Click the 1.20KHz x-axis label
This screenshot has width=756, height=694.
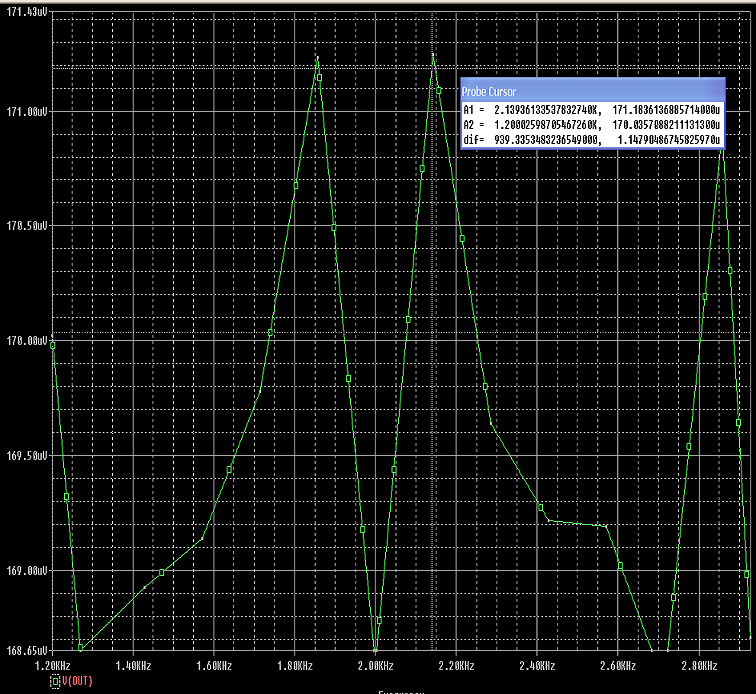coord(53,666)
